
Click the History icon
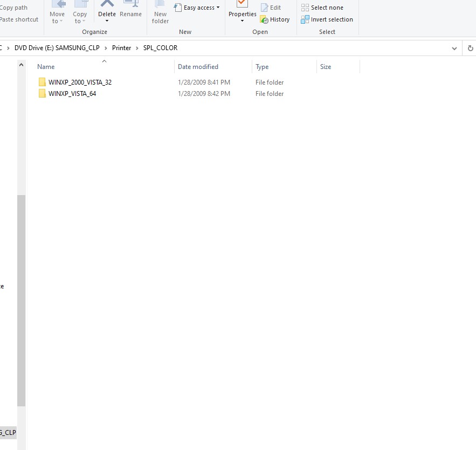(275, 19)
